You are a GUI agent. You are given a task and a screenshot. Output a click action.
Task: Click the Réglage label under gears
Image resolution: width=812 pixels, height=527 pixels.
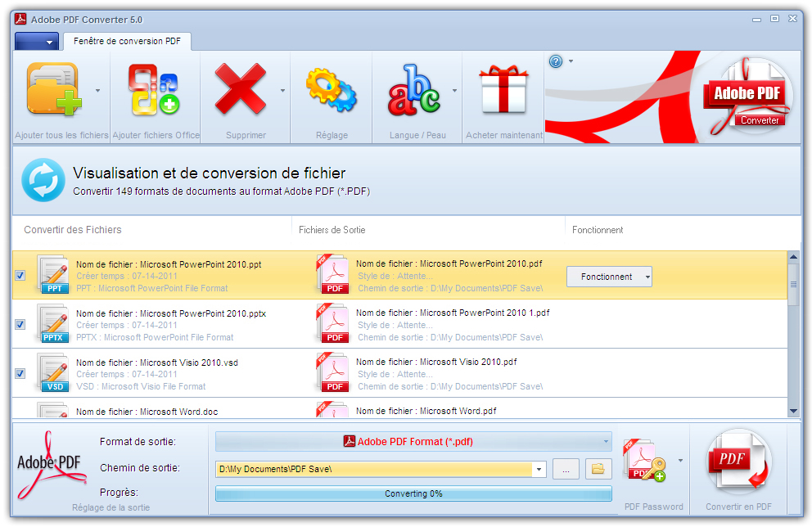pos(332,135)
